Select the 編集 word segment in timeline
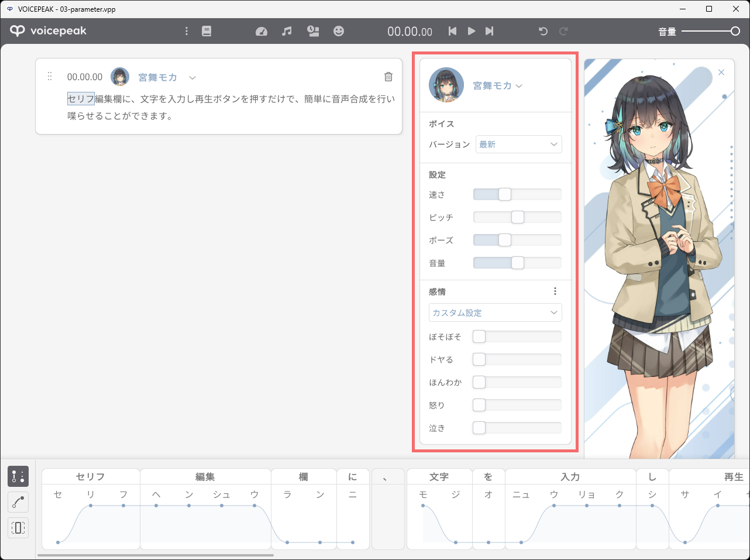The height and width of the screenshot is (560, 750). [x=205, y=476]
